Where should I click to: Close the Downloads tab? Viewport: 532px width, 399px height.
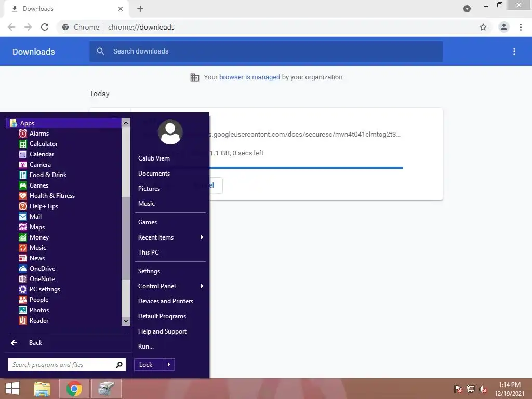121,9
